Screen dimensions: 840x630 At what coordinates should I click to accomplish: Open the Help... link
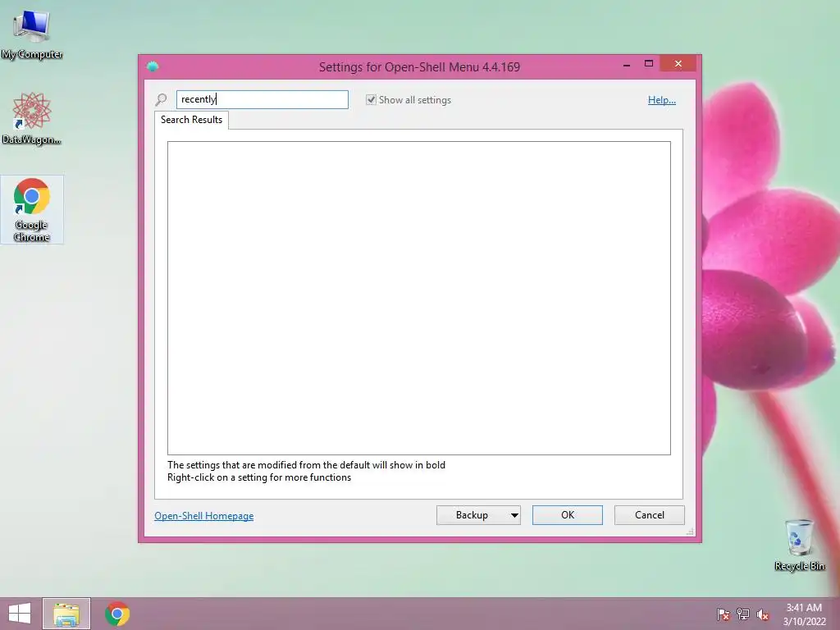(x=662, y=99)
